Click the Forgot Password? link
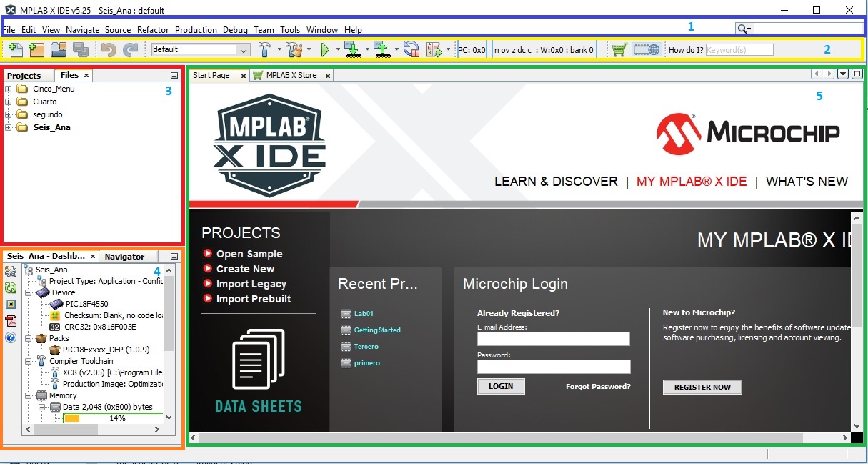 click(x=598, y=387)
